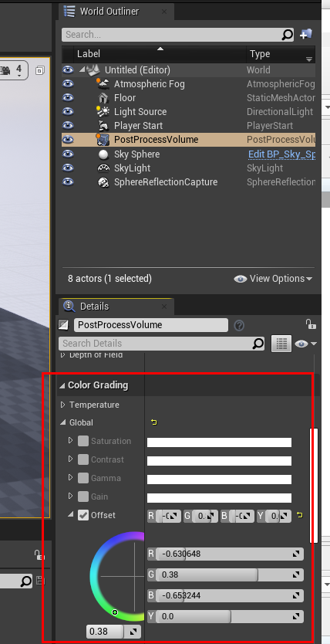This screenshot has width=330, height=644.
Task: Click the Saturation white color bar
Action: (219, 442)
